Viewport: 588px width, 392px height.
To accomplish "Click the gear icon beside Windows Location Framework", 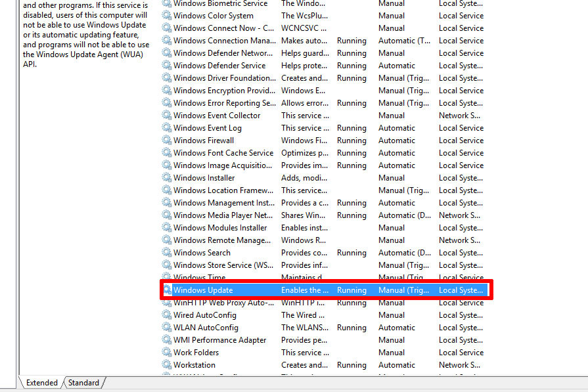I will pyautogui.click(x=166, y=190).
